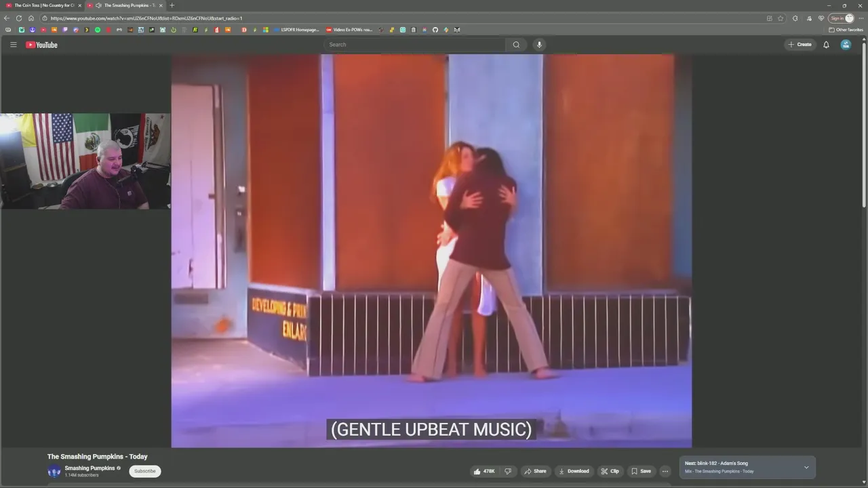Switch to 'The Coin Toss' browser tab
Screen dimensions: 868x488
tap(43, 5)
